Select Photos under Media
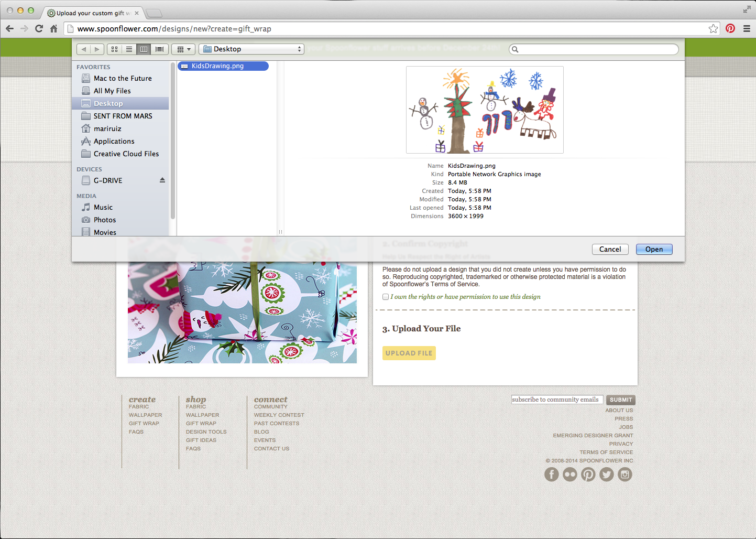 [x=120, y=220]
